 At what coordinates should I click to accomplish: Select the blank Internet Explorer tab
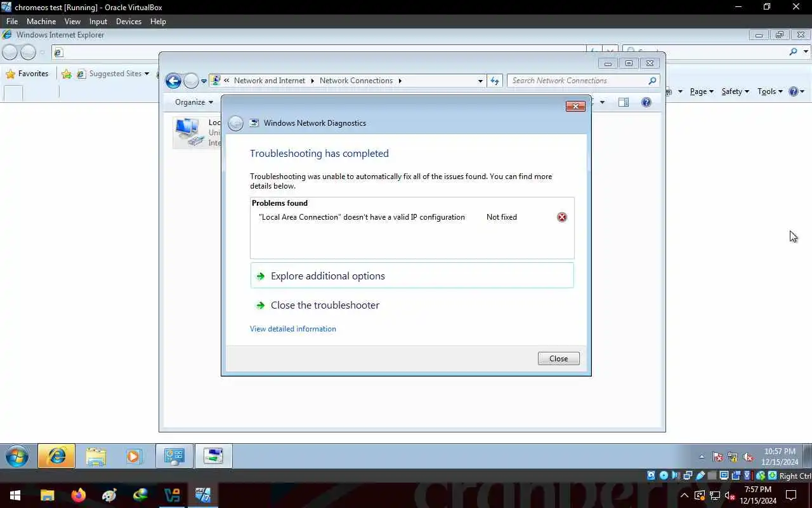pos(13,93)
